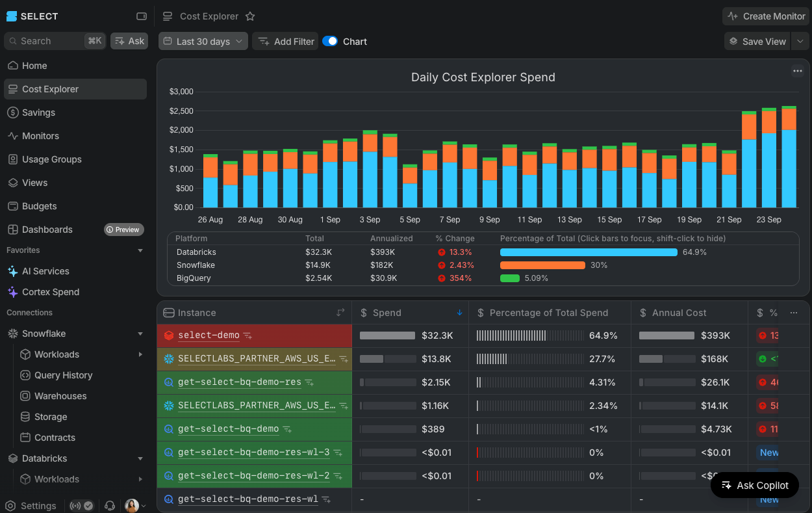Click the $26.1K annual cost cell
The image size is (812, 513).
click(x=689, y=382)
